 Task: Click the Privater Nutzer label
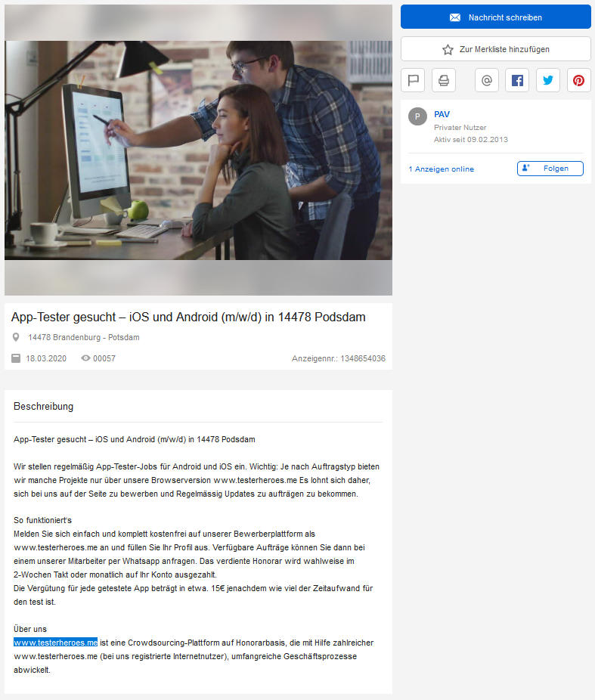pyautogui.click(x=460, y=127)
